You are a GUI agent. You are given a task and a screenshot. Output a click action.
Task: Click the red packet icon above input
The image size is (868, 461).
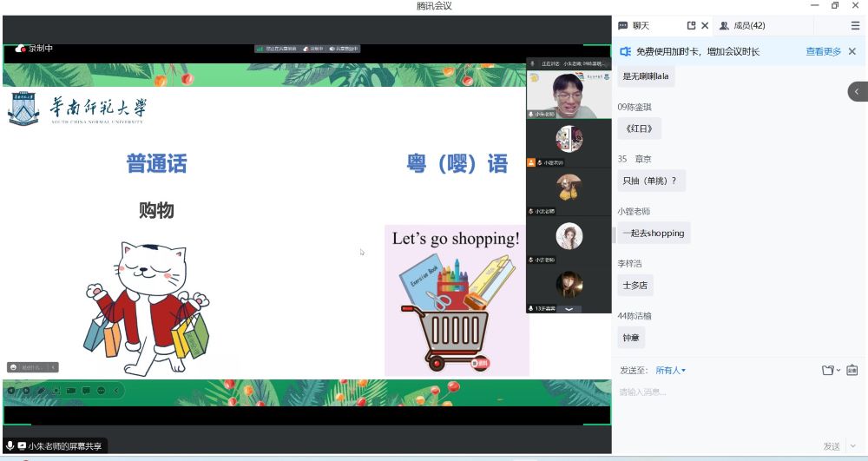852,371
